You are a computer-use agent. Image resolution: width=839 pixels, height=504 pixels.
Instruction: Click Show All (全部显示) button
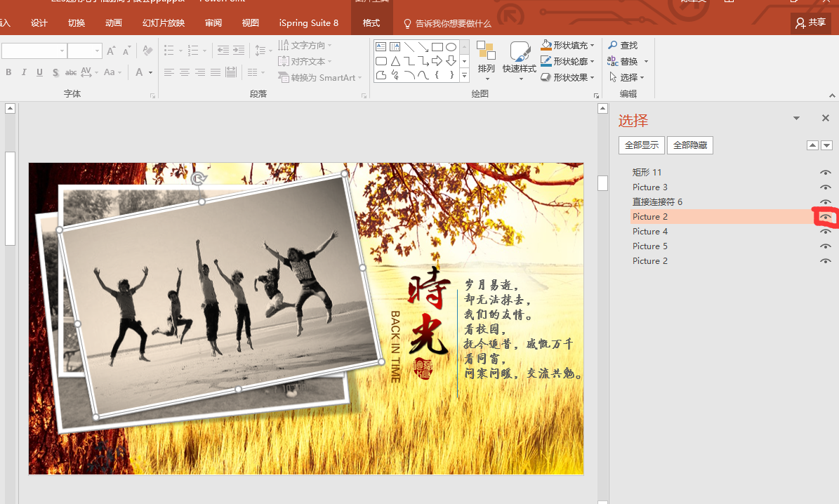[x=642, y=145]
